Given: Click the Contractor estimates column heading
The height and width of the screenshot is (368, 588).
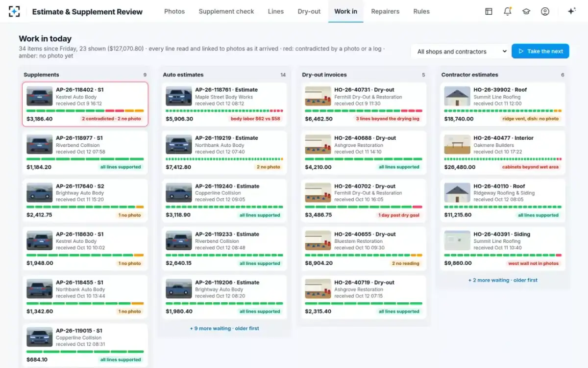Looking at the screenshot, I should pyautogui.click(x=470, y=75).
